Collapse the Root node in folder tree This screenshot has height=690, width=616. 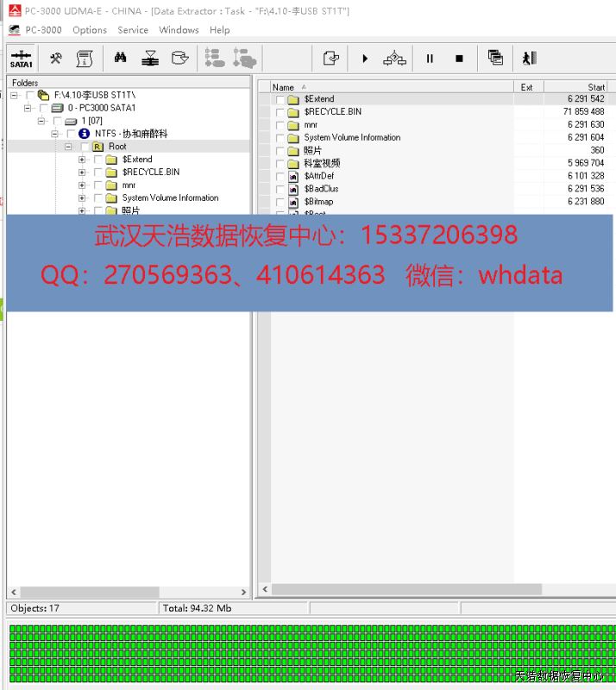click(68, 147)
